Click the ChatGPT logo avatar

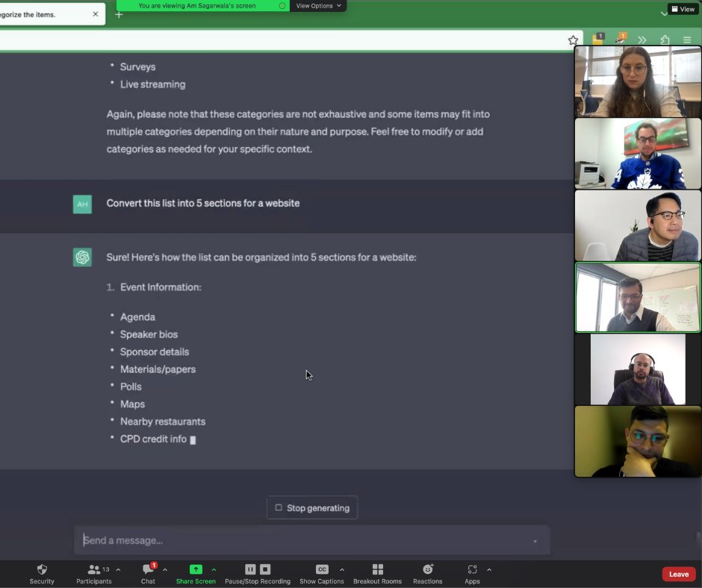[x=82, y=257]
